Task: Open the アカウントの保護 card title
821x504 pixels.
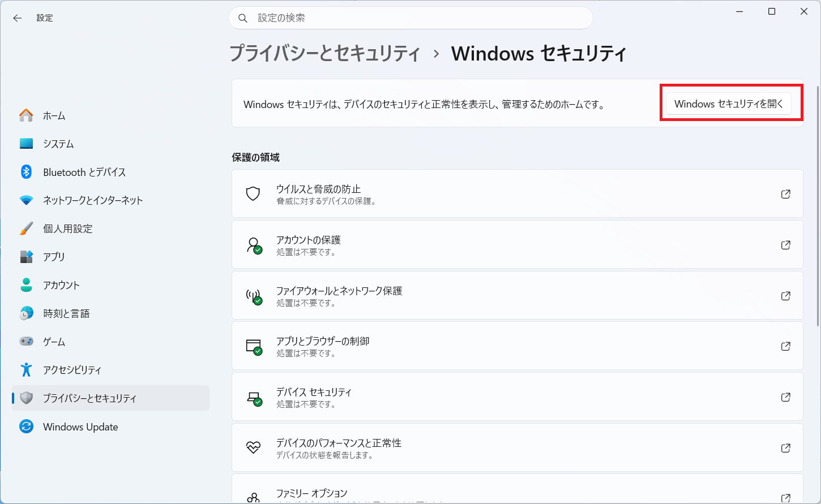Action: [309, 240]
